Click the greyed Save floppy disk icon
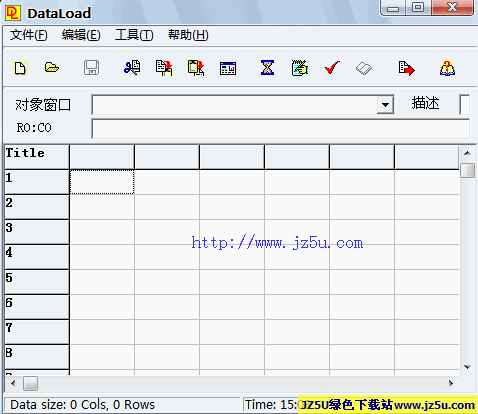478x414 pixels. click(91, 68)
